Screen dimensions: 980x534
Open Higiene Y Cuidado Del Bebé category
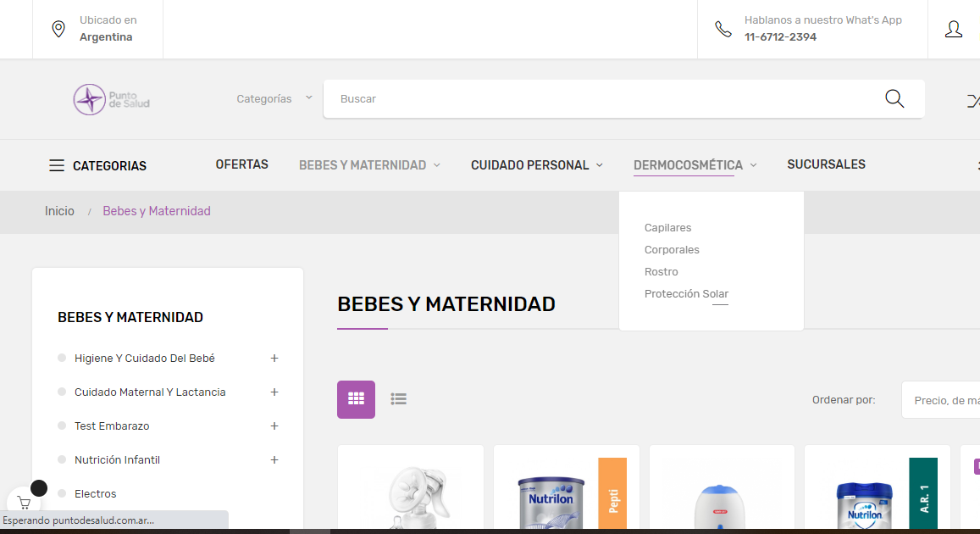[x=144, y=359]
